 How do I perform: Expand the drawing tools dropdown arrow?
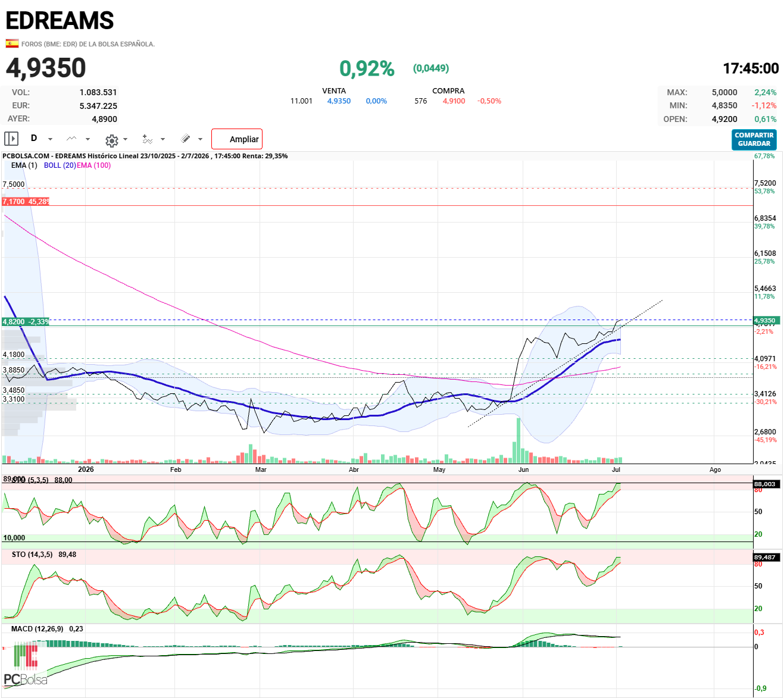point(200,139)
